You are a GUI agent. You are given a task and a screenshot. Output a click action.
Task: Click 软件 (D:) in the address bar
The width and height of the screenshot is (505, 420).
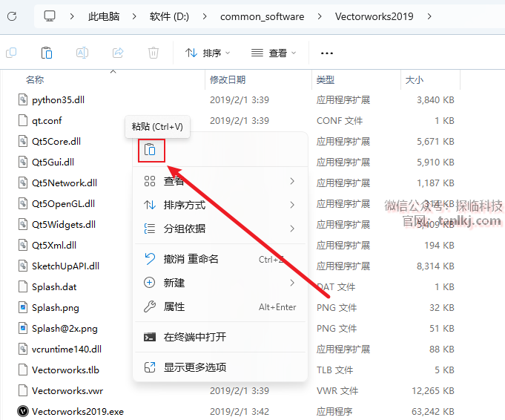[169, 16]
